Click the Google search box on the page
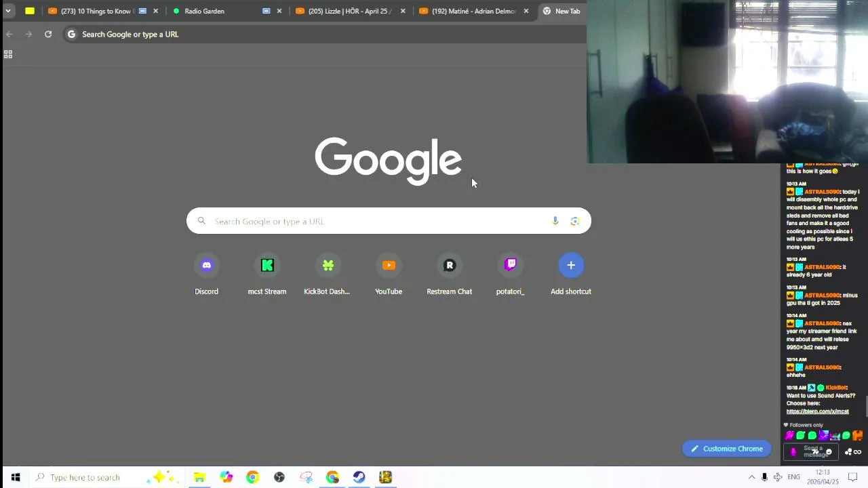868x488 pixels. (x=389, y=221)
